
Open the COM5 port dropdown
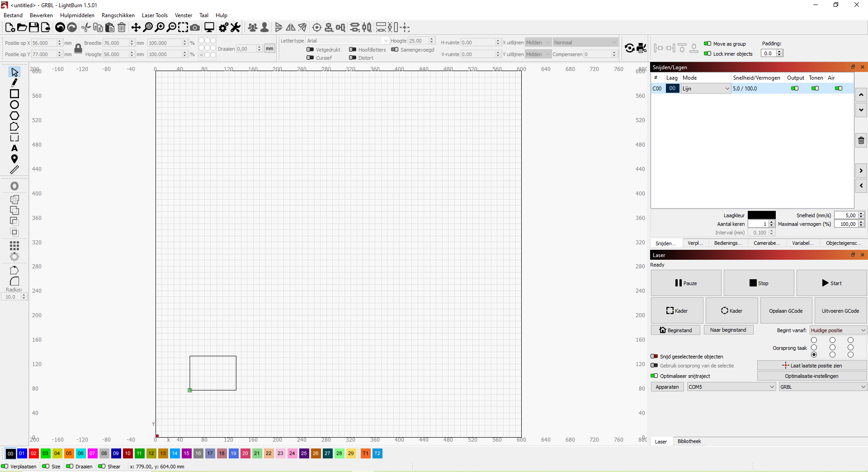click(x=731, y=387)
